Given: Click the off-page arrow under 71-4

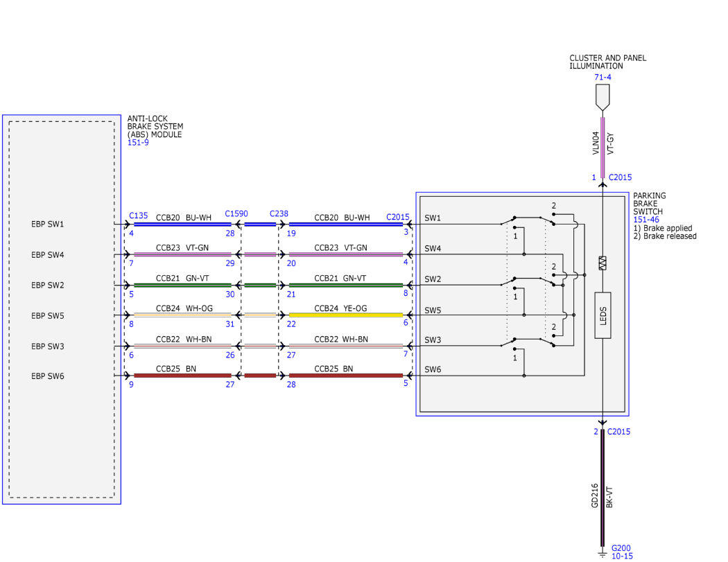Looking at the screenshot, I should coord(603,97).
